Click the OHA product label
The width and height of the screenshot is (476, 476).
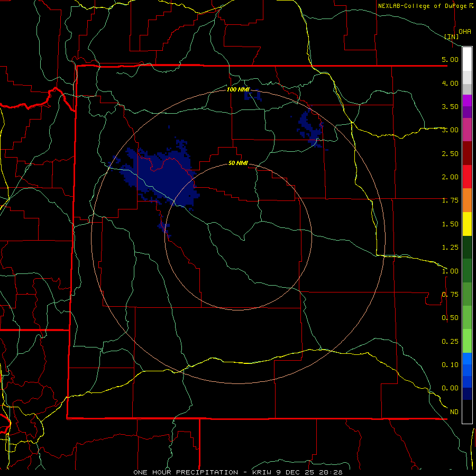point(465,32)
